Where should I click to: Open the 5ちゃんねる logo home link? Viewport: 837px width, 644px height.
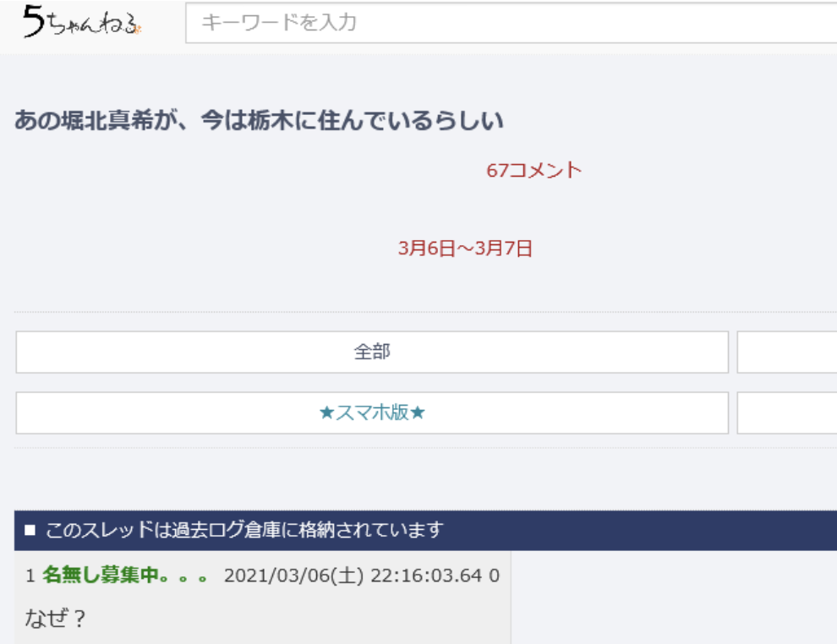click(82, 22)
